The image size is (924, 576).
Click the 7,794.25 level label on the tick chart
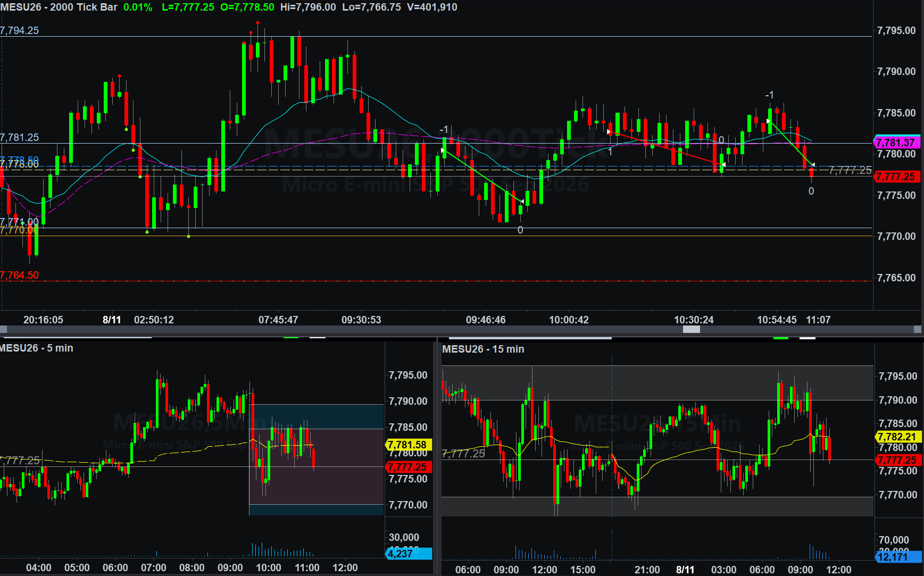tap(20, 30)
